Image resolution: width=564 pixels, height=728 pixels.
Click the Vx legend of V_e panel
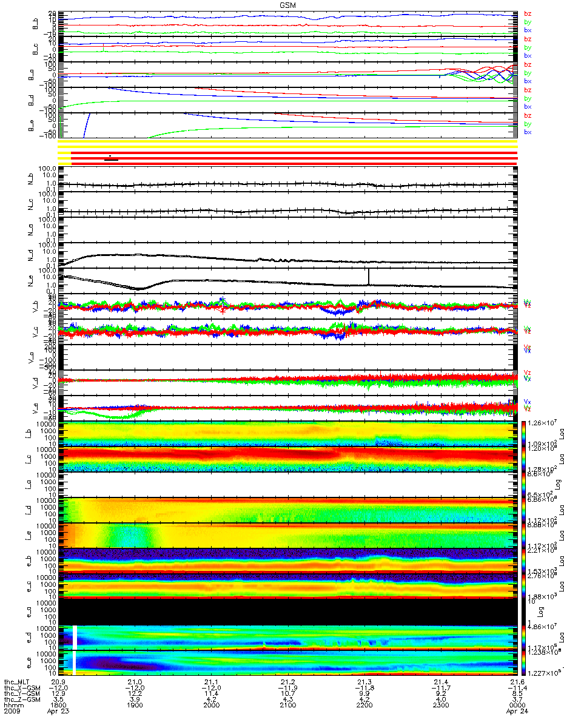528,402
